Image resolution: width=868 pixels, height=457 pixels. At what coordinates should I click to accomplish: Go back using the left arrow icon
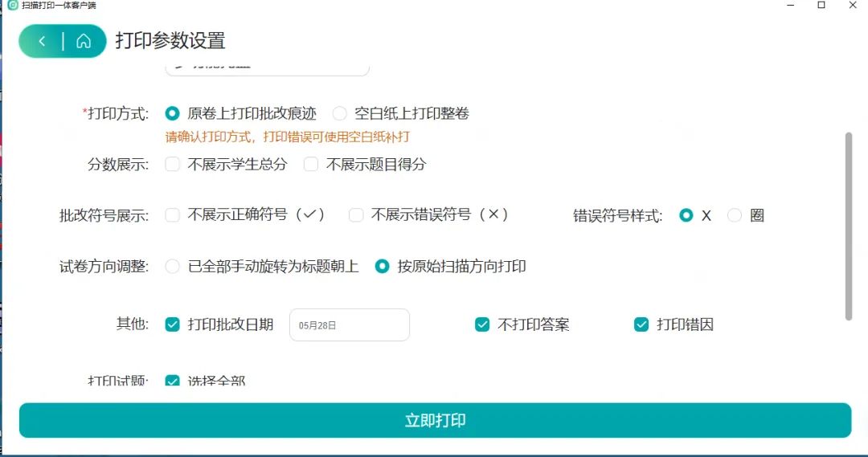pyautogui.click(x=42, y=41)
